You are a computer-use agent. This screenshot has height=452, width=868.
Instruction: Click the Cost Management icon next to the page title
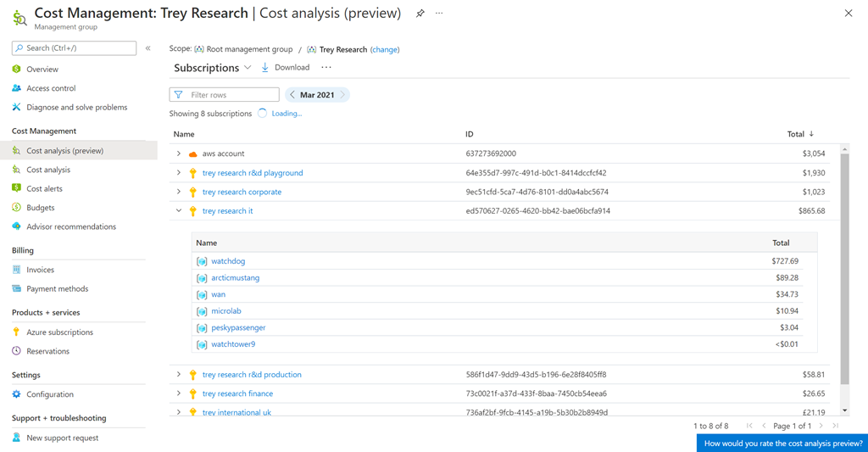(x=19, y=18)
